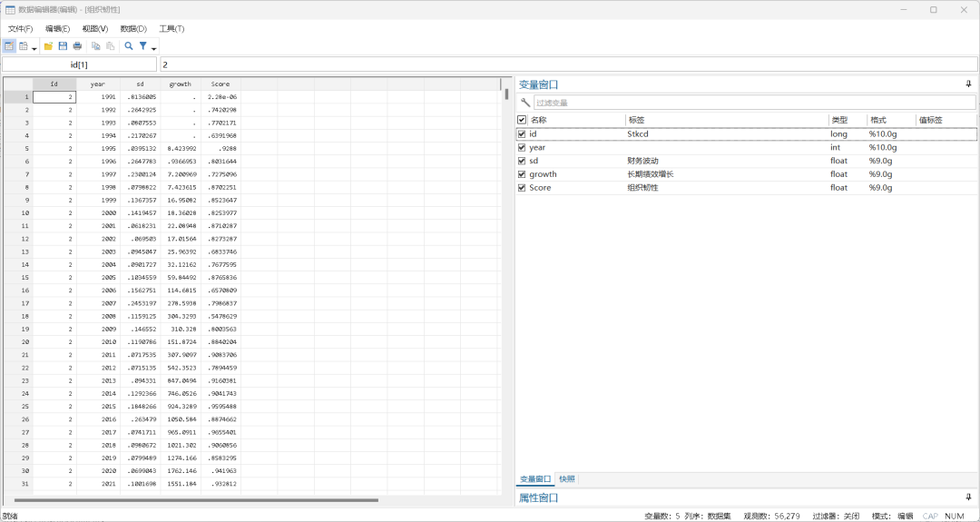Expand the browse mode dropdown arrow

34,48
